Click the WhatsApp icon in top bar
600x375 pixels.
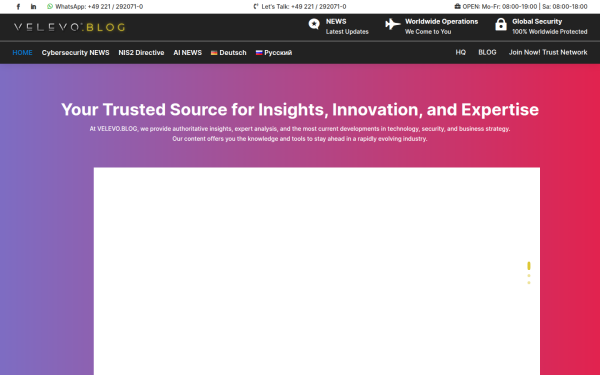(50, 7)
